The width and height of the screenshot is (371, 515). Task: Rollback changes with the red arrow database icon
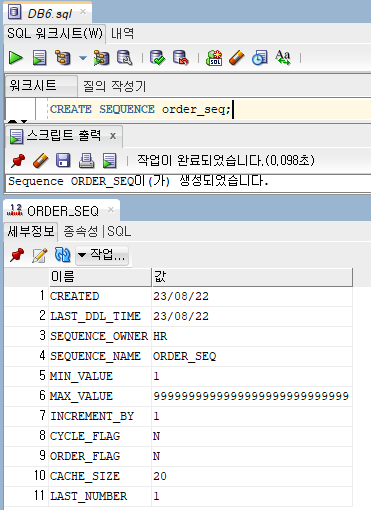[181, 58]
